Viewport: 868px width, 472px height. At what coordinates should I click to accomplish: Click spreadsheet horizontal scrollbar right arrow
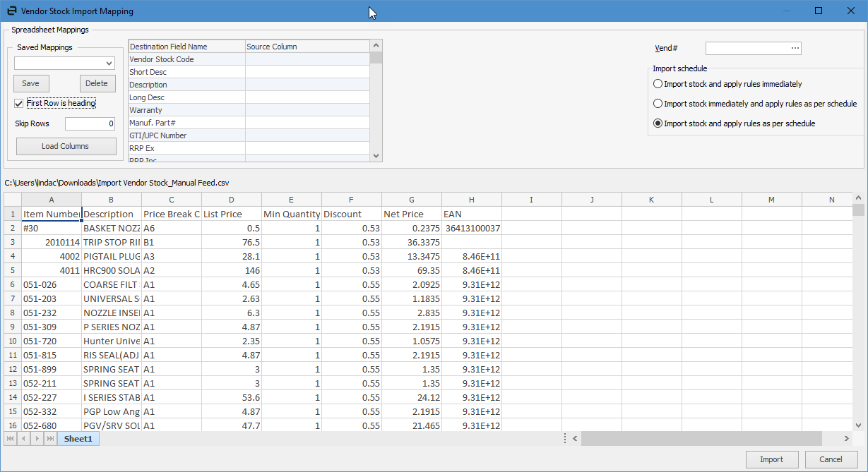pos(846,439)
